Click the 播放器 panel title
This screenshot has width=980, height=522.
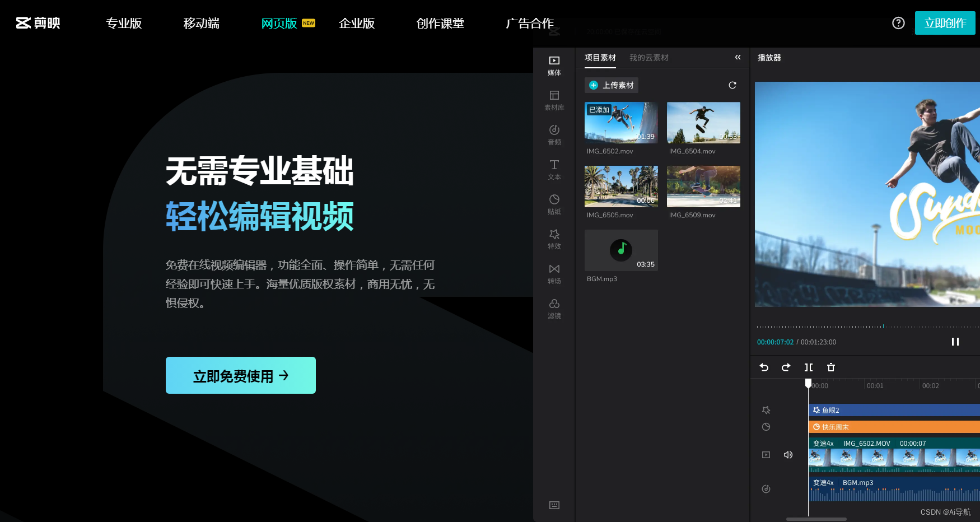769,58
